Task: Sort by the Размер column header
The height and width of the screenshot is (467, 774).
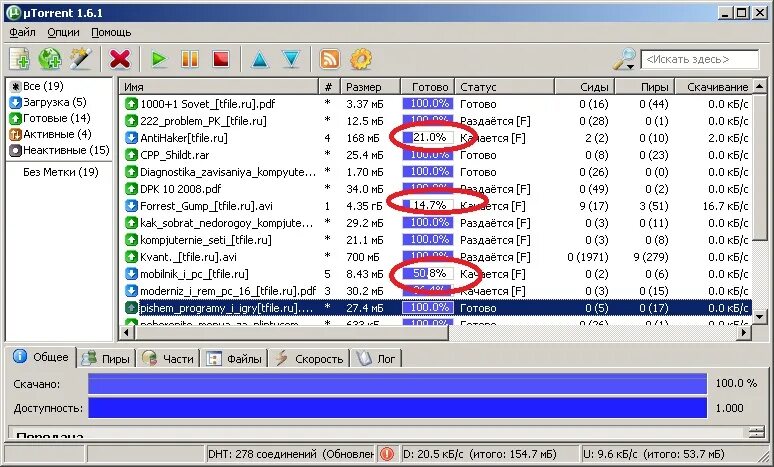Action: coord(370,87)
